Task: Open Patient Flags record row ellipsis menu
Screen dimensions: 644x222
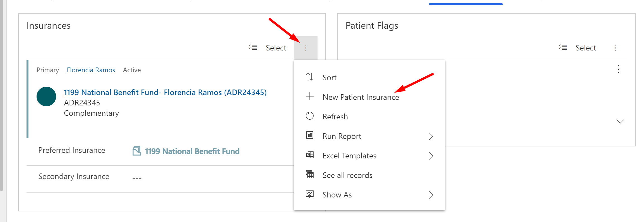Action: click(618, 69)
